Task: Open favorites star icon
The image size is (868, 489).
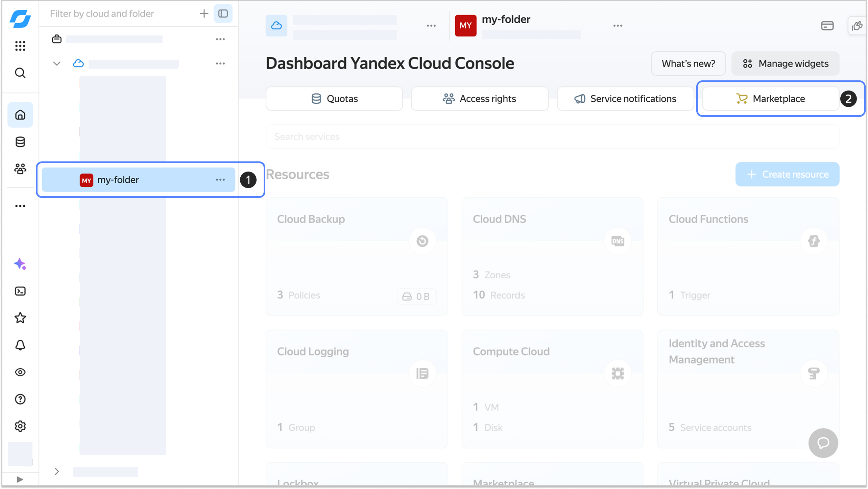Action: (20, 318)
